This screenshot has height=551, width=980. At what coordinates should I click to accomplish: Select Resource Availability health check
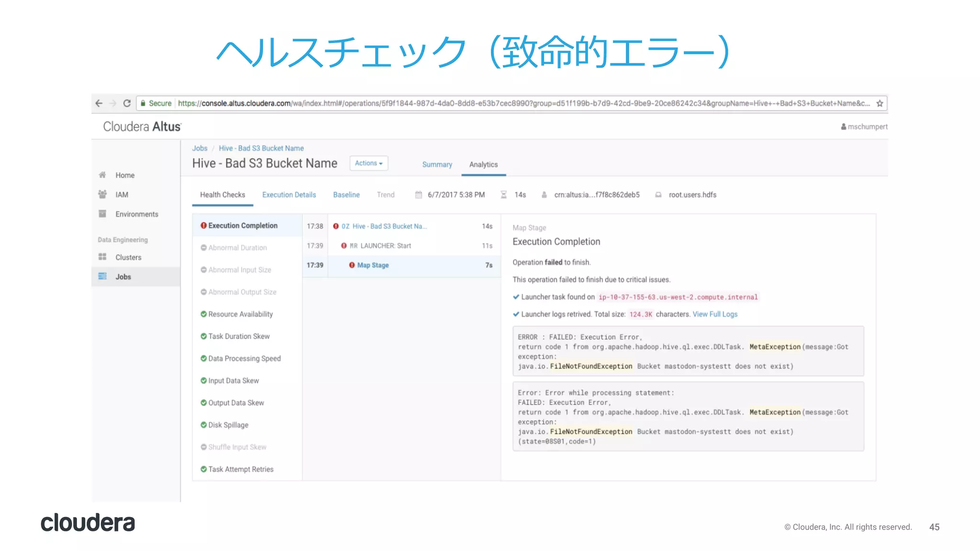pos(247,314)
